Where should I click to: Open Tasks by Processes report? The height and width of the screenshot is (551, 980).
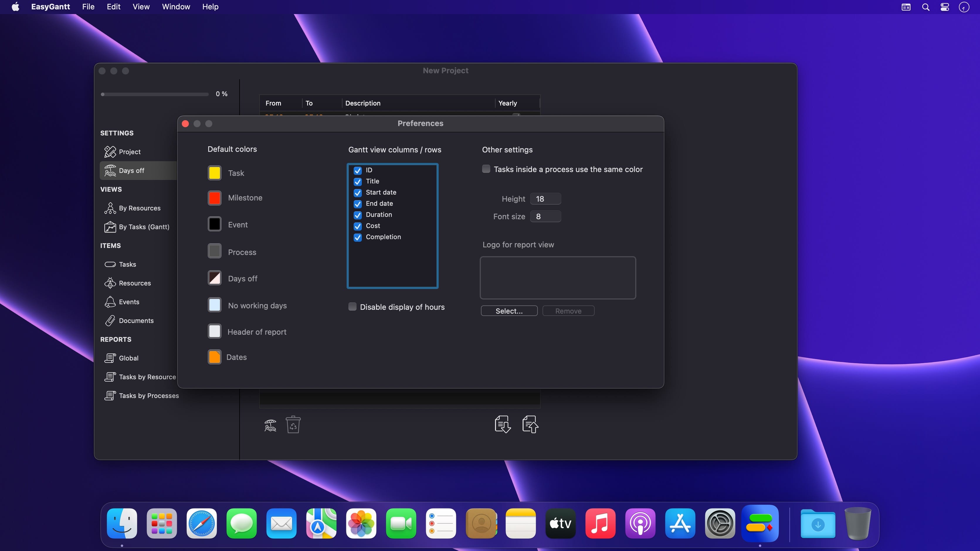[148, 396]
